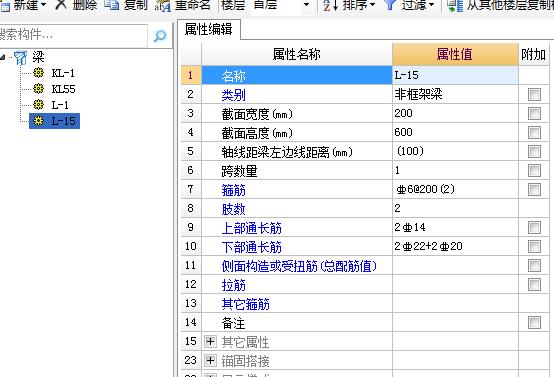This screenshot has height=377, width=554.
Task: Toggle the 截面宽度 附加 checkbox
Action: point(534,113)
